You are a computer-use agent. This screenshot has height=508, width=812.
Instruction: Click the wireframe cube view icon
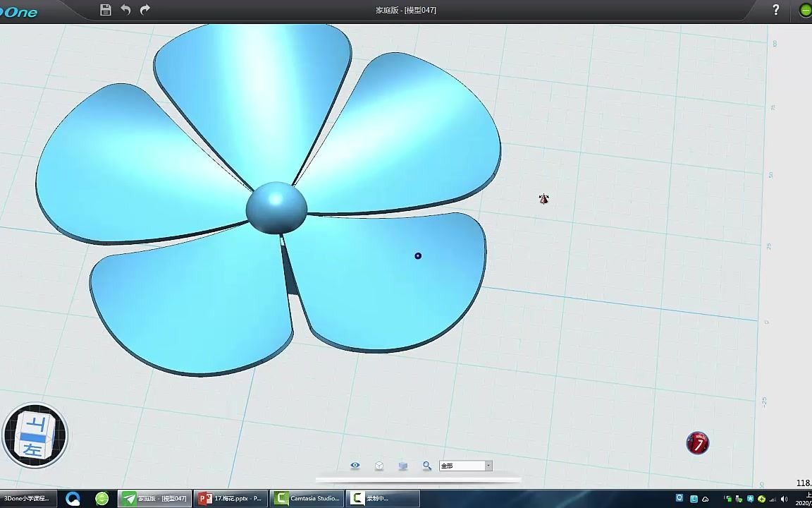(379, 466)
